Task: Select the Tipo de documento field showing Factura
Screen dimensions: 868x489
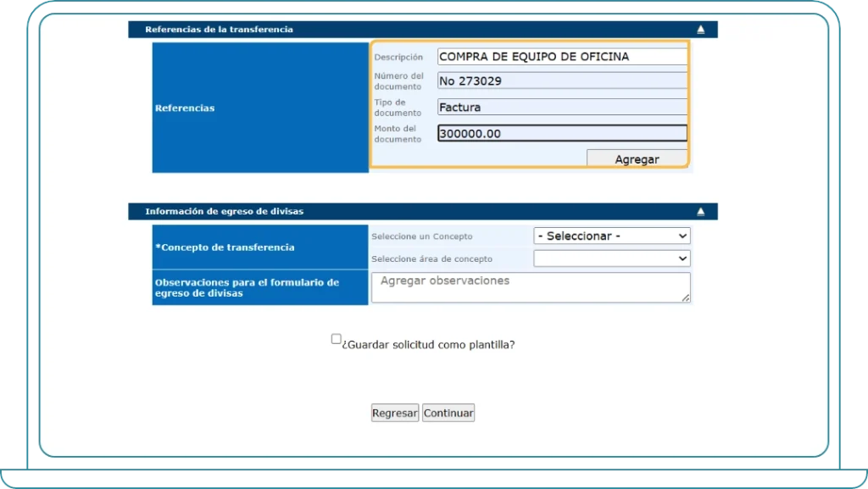Action: coord(561,107)
